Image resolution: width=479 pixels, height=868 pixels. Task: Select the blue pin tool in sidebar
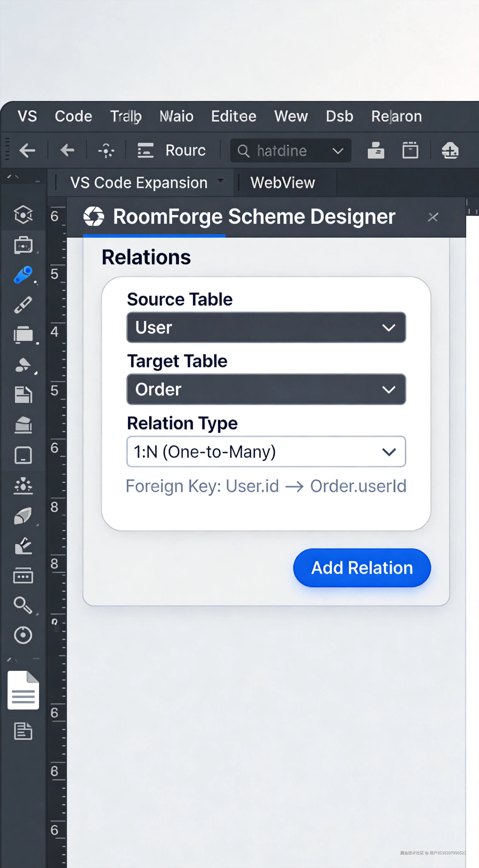coord(23,275)
